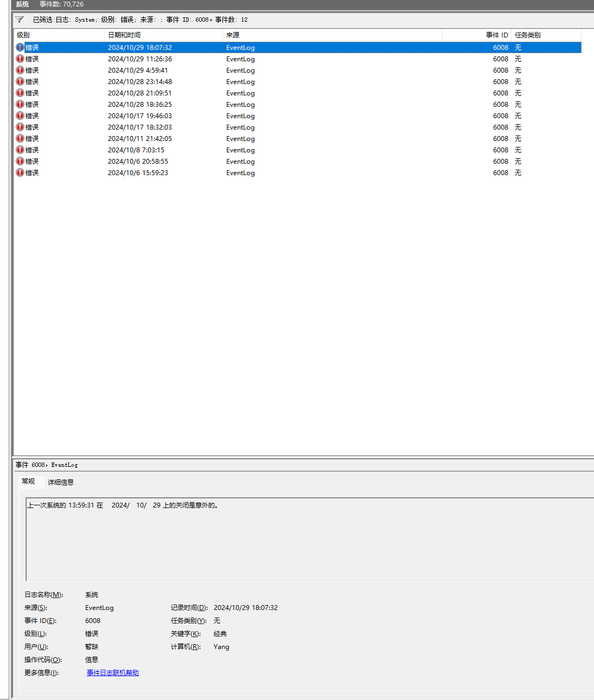Click error icon of 2024/10/28 21:09:51 event
This screenshot has height=700, width=594.
20,93
